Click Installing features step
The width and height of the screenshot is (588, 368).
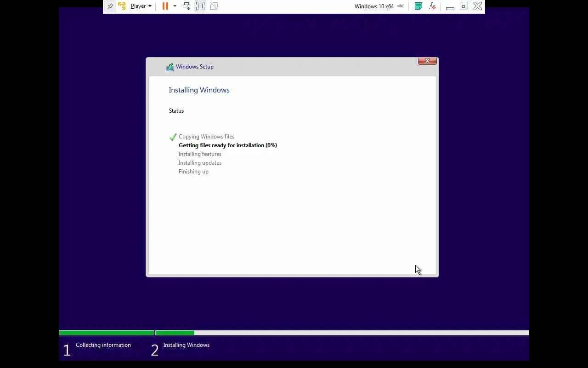point(200,154)
